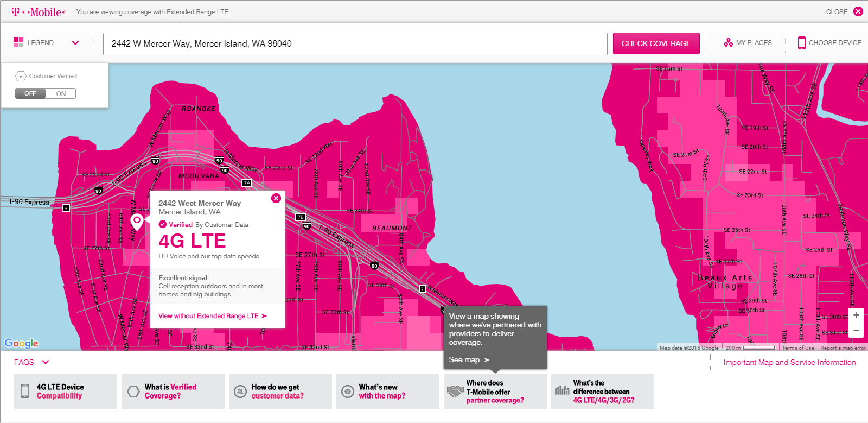Close the address info popup
This screenshot has height=423, width=868.
click(276, 198)
